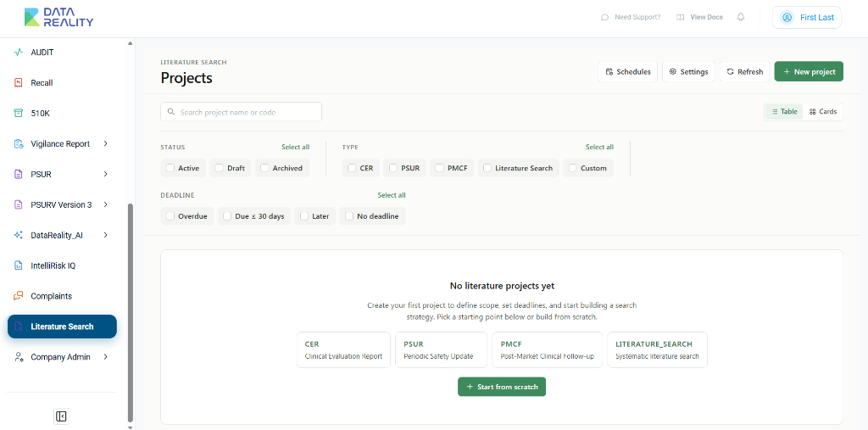Expand the Vigilance Report submenu chevron
The image size is (868, 430).
[x=106, y=143]
